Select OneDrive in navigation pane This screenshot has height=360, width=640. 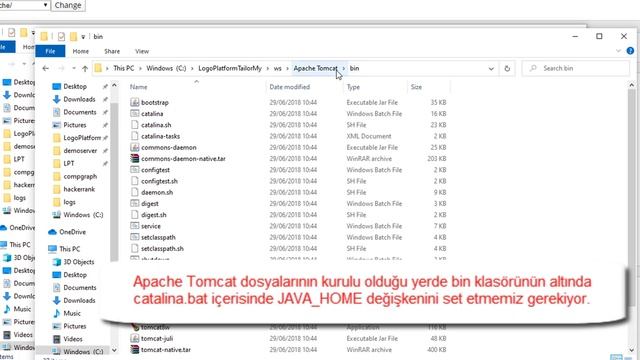click(72, 232)
